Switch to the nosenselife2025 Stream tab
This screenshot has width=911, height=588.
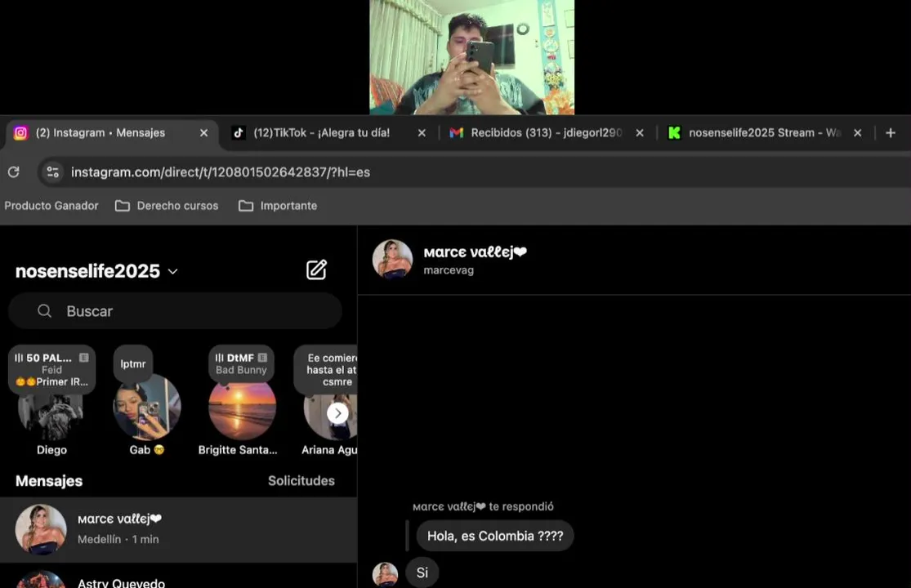tap(765, 133)
